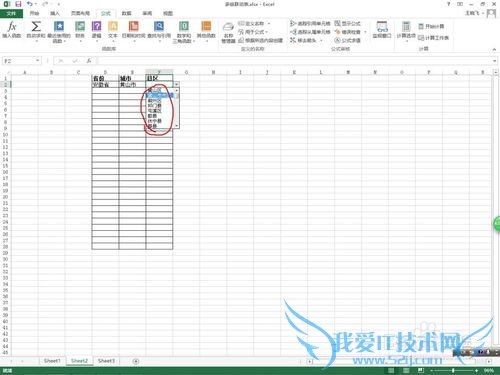Click Create from Selection (根据所选内容创建)
The width and height of the screenshot is (500, 375).
(x=261, y=40)
